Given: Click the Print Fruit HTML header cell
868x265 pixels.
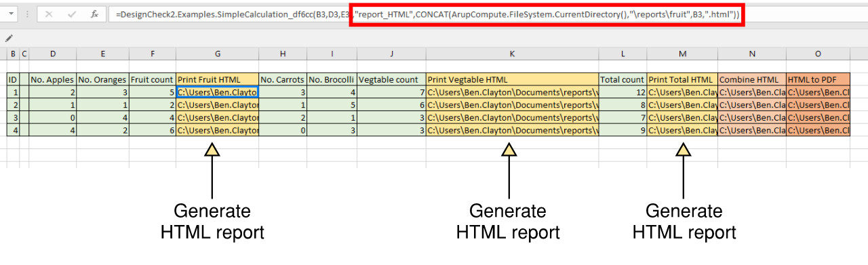Looking at the screenshot, I should pos(217,79).
